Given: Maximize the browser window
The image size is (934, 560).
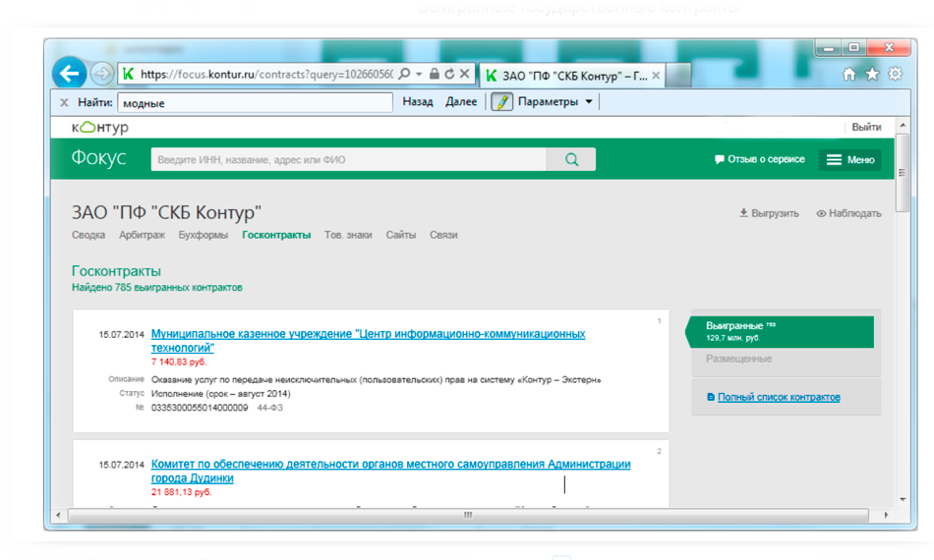Looking at the screenshot, I should [853, 47].
